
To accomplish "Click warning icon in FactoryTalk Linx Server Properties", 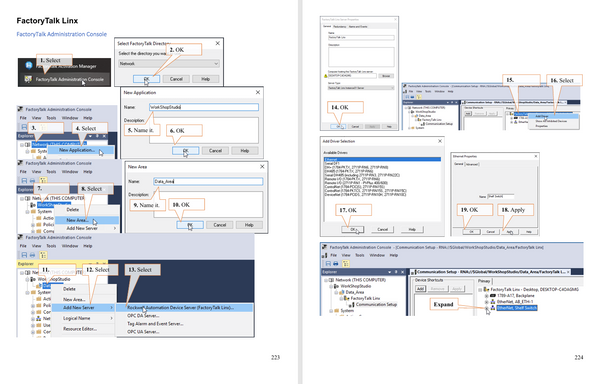I will click(326, 76).
